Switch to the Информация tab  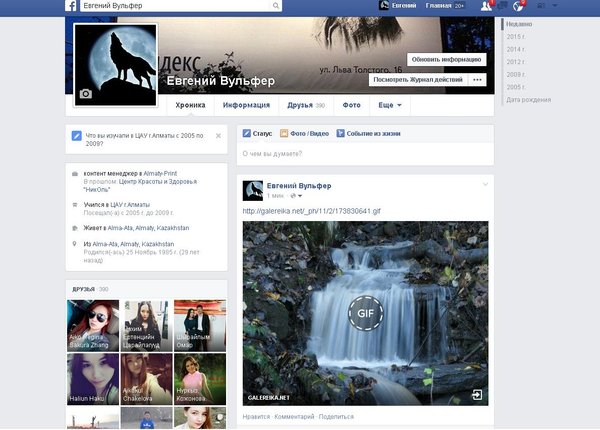pos(246,104)
